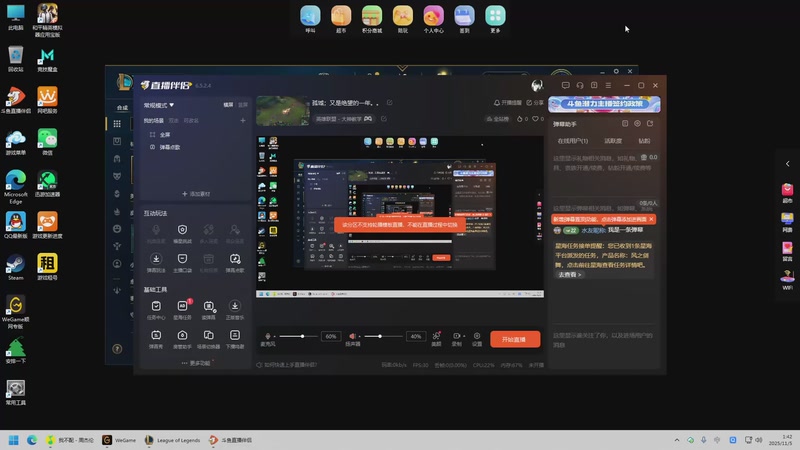Select the 在线用户(1) tab

(x=572, y=141)
